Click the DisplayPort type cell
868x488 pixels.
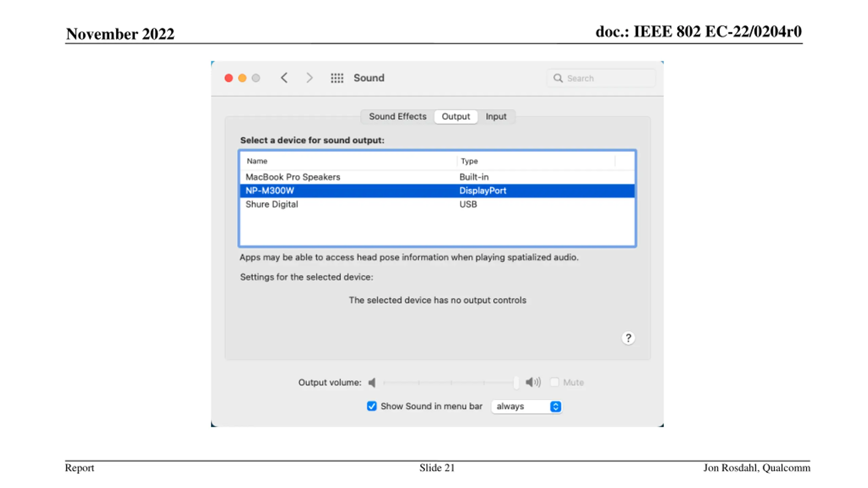tap(482, 191)
